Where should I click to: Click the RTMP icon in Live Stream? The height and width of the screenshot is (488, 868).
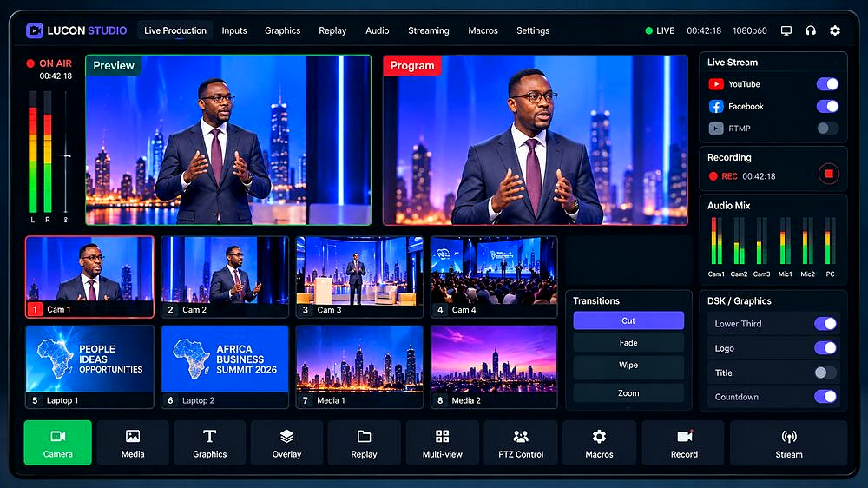pos(716,129)
